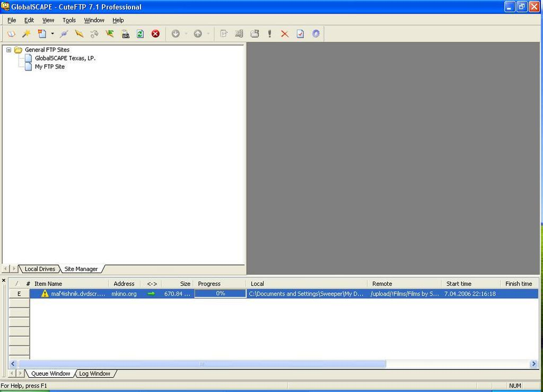Select the GlobalSCAPE Texas, LP. site

(65, 58)
